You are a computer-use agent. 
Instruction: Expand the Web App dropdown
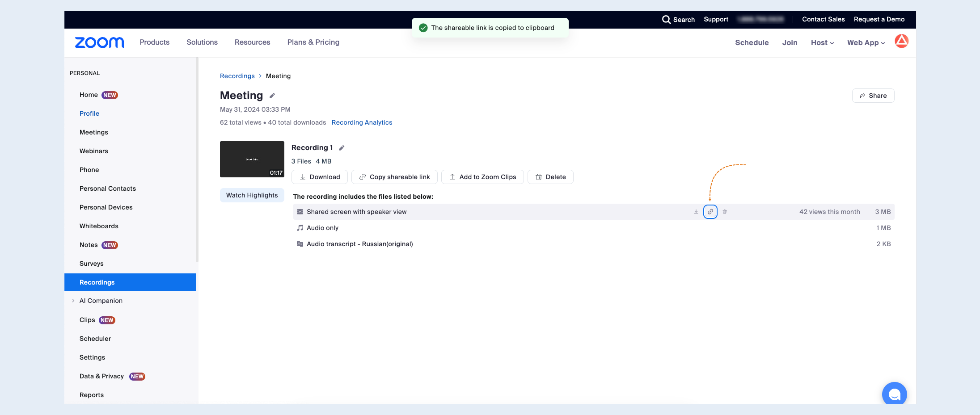pos(866,42)
